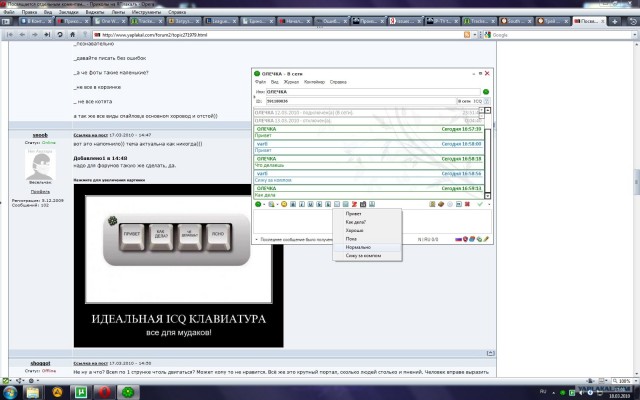Click the jump-to-post icon below snoob's post
The height and width of the screenshot is (400, 640).
point(491,353)
